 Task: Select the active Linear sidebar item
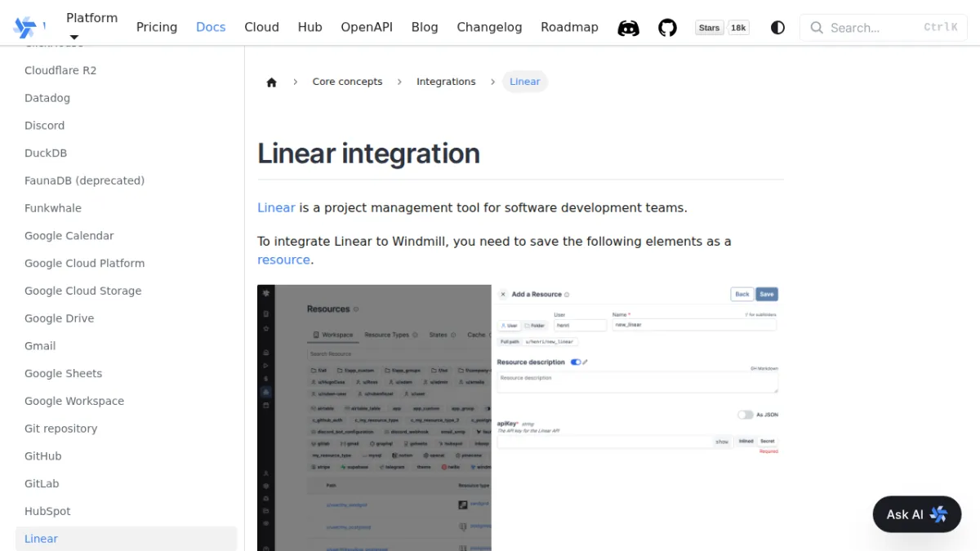[127, 539]
